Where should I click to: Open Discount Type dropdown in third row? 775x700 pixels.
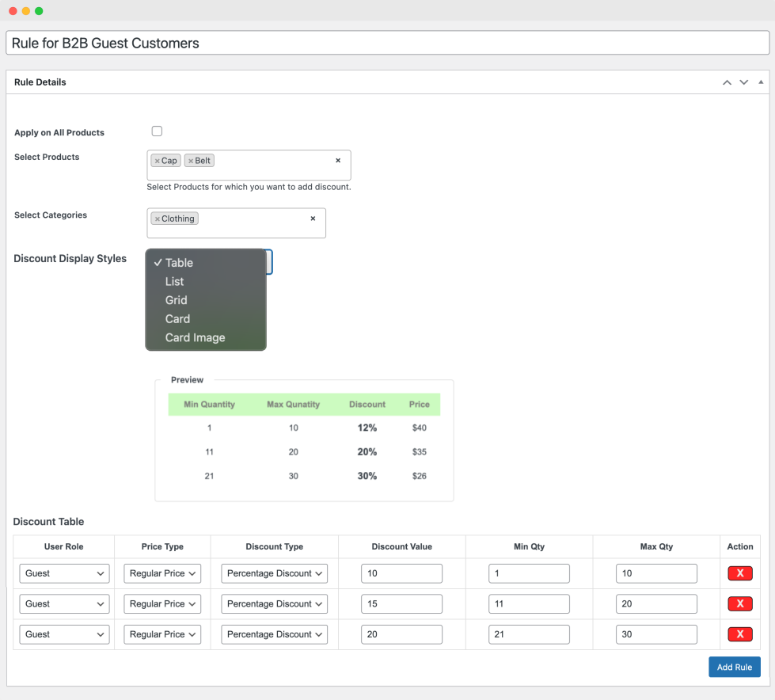[x=274, y=634]
